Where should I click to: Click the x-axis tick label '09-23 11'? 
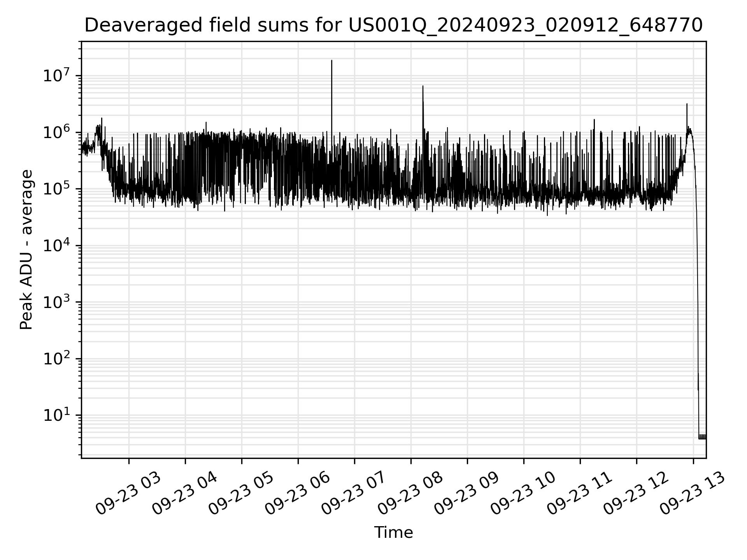[x=580, y=494]
